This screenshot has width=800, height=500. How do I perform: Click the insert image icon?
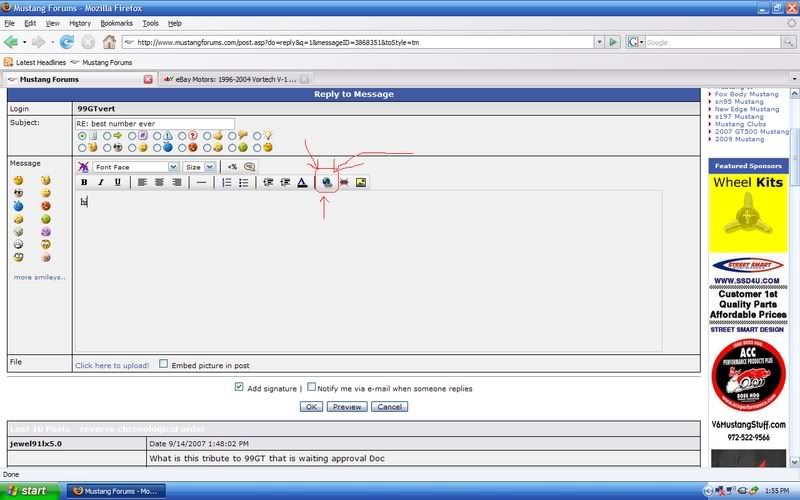pos(361,182)
